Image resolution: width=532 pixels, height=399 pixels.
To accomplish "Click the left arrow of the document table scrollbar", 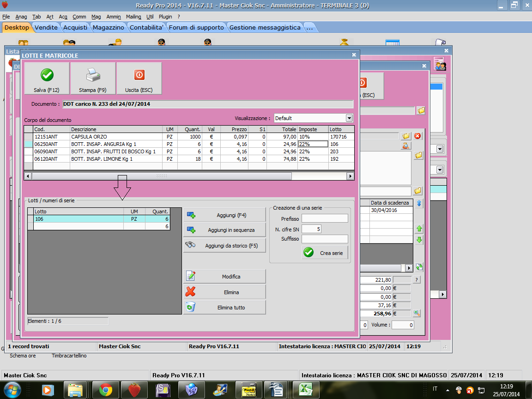I will [x=28, y=176].
